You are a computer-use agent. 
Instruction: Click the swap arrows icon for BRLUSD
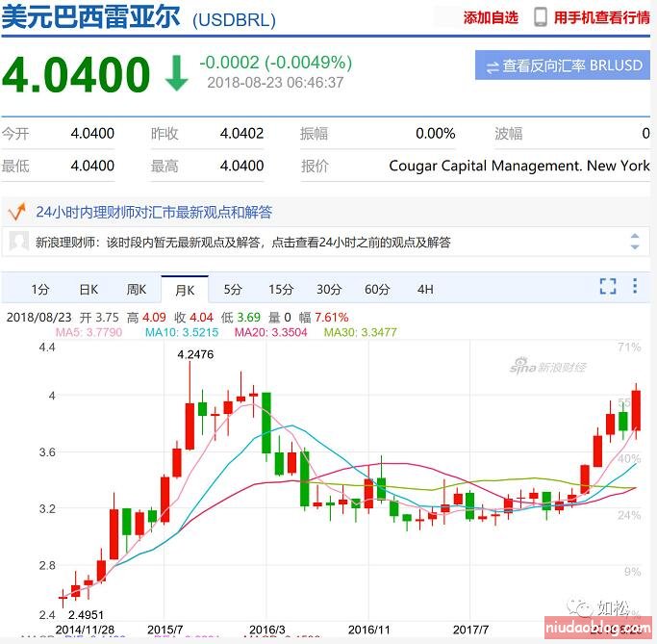tap(492, 66)
